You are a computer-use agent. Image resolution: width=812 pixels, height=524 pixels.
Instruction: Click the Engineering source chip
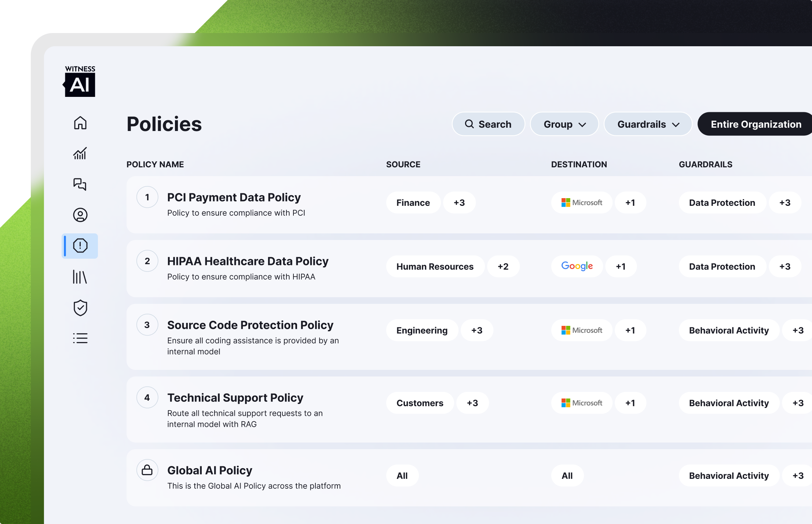click(x=422, y=330)
